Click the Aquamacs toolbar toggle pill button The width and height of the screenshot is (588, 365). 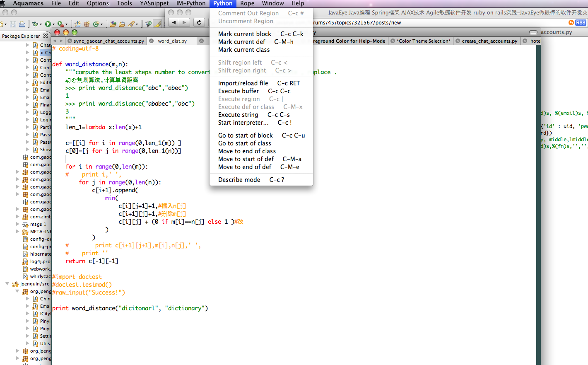coord(533,32)
